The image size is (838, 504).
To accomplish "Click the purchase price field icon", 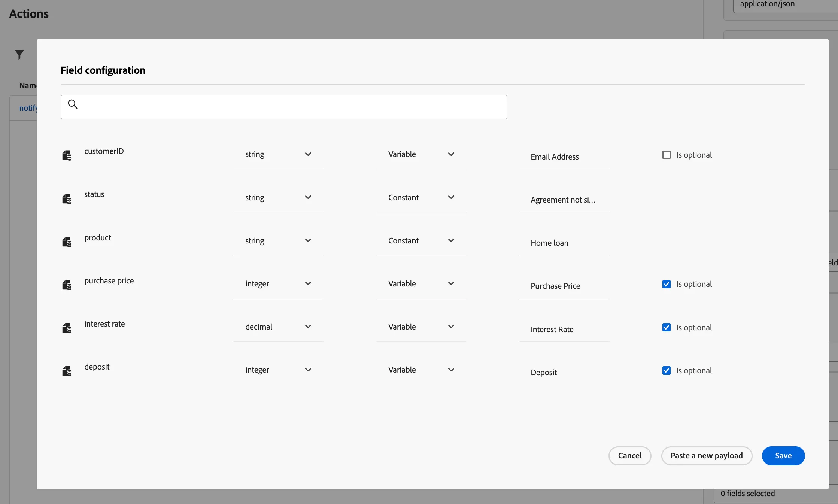I will point(67,285).
